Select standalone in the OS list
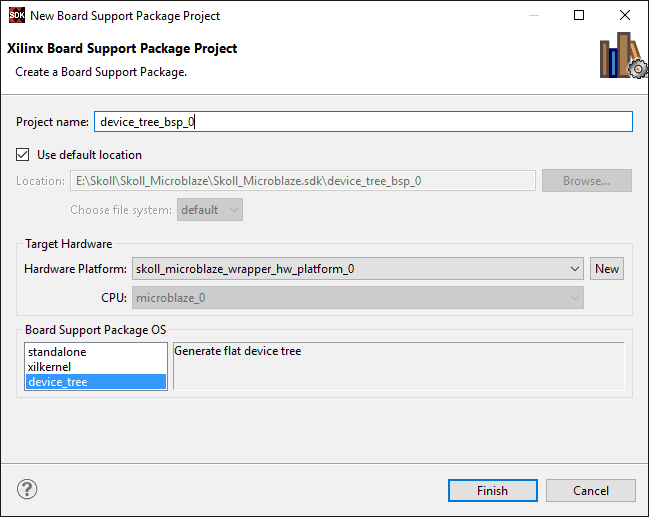 tap(57, 352)
